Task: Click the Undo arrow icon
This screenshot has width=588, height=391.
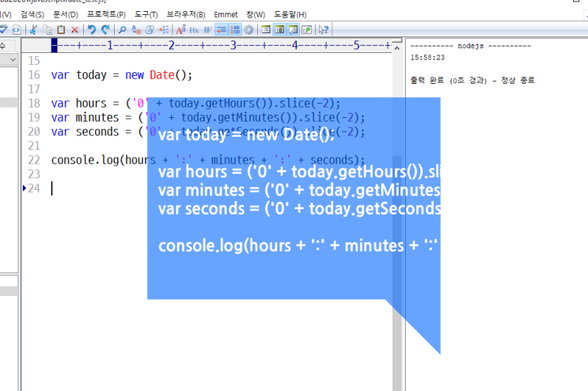Action: 92,29
